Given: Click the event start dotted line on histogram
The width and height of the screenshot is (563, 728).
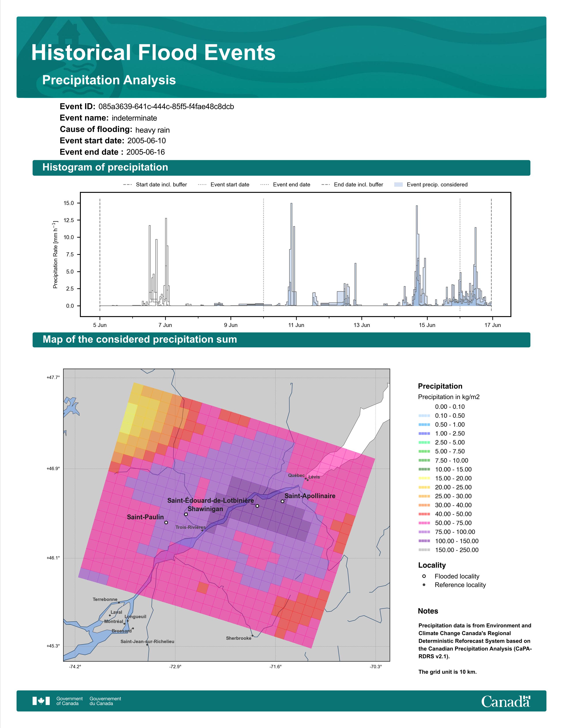Looking at the screenshot, I should (x=263, y=255).
